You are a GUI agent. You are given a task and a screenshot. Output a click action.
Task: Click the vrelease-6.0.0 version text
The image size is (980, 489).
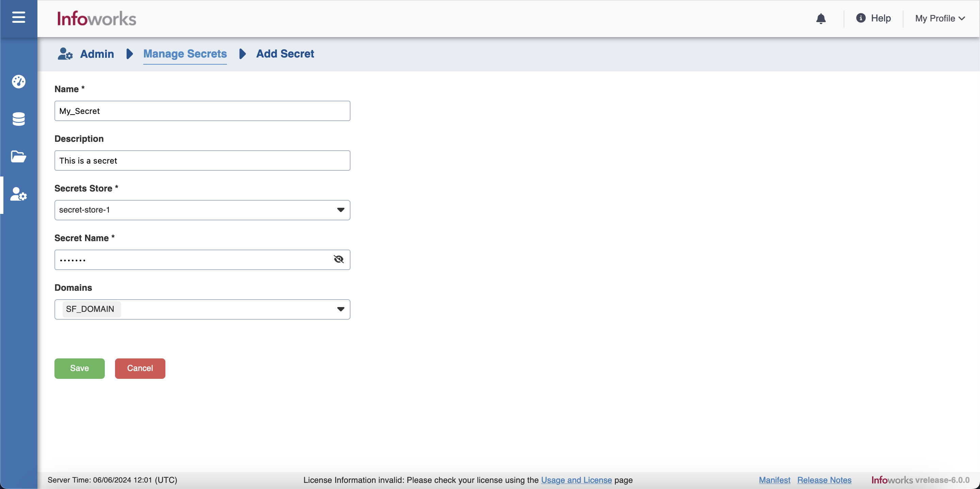click(942, 480)
